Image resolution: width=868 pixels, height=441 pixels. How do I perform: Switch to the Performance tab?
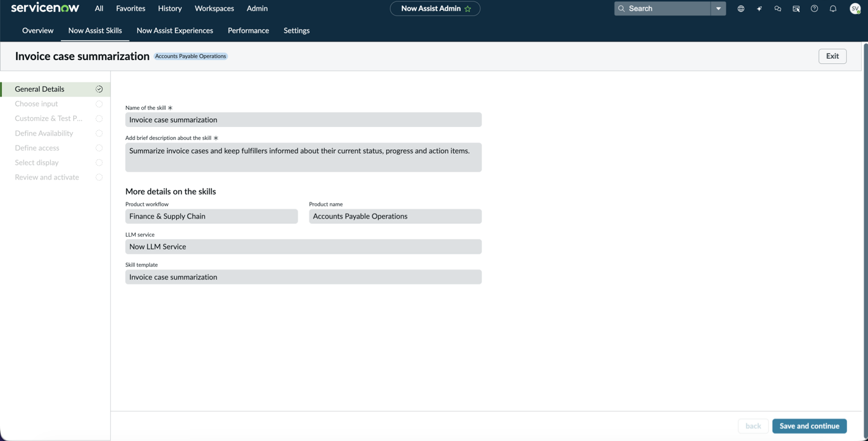[248, 30]
